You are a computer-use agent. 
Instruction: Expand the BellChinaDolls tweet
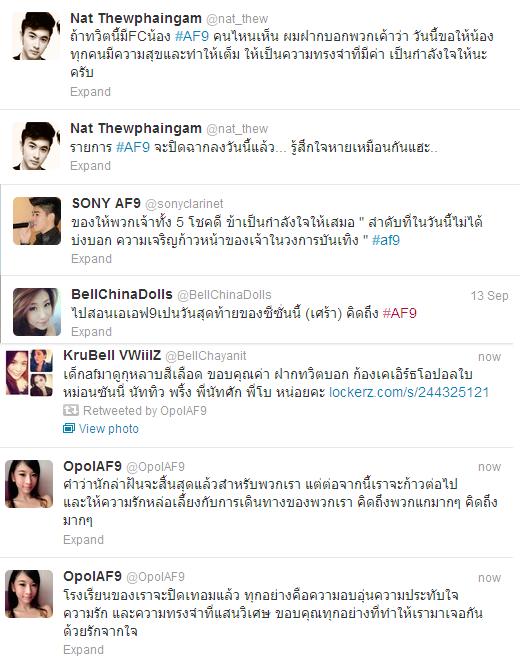pyautogui.click(x=91, y=332)
